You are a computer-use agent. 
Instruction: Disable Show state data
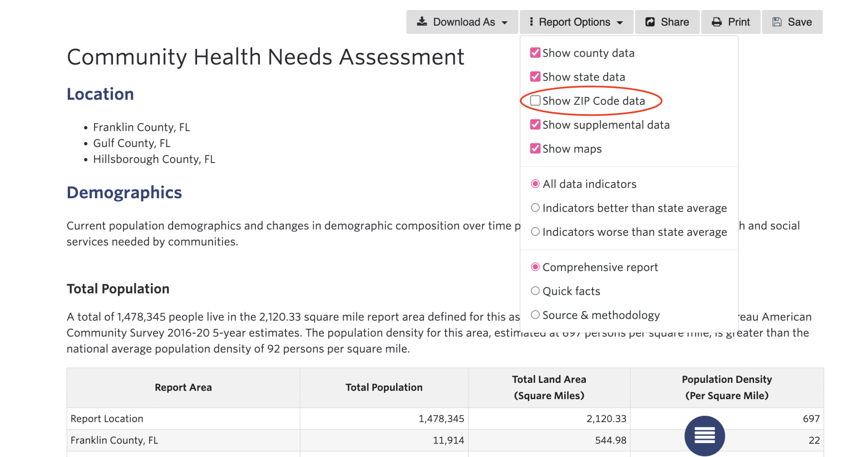point(535,76)
